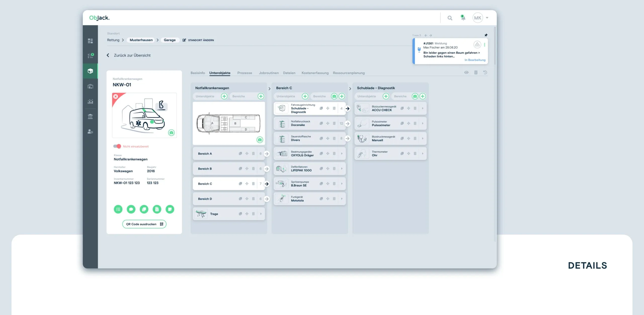The image size is (644, 315).
Task: Open the notifications bell icon
Action: 463,18
